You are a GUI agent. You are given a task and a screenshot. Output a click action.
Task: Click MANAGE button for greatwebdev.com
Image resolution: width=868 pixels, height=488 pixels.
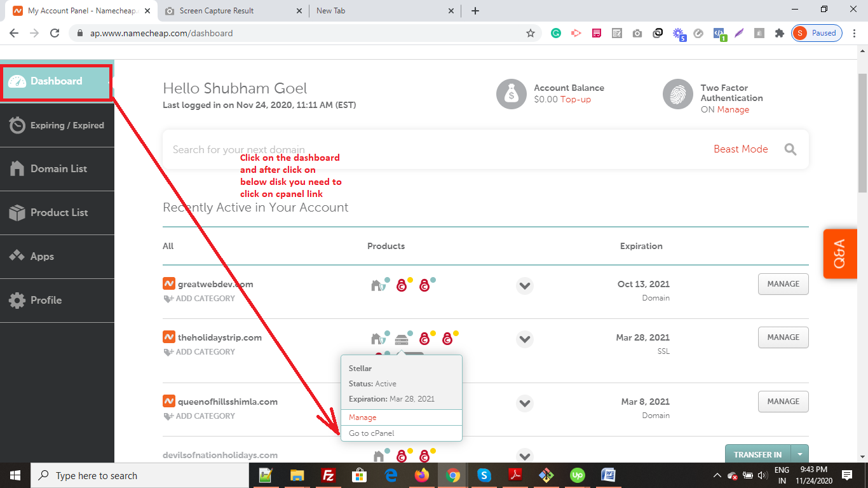783,284
